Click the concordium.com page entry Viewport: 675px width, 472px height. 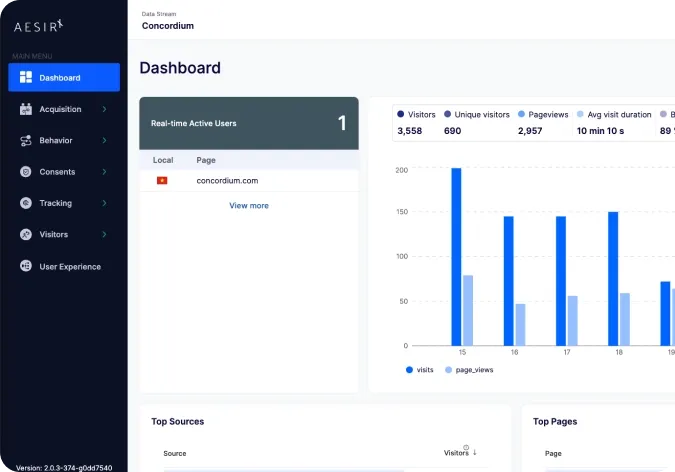(x=227, y=180)
